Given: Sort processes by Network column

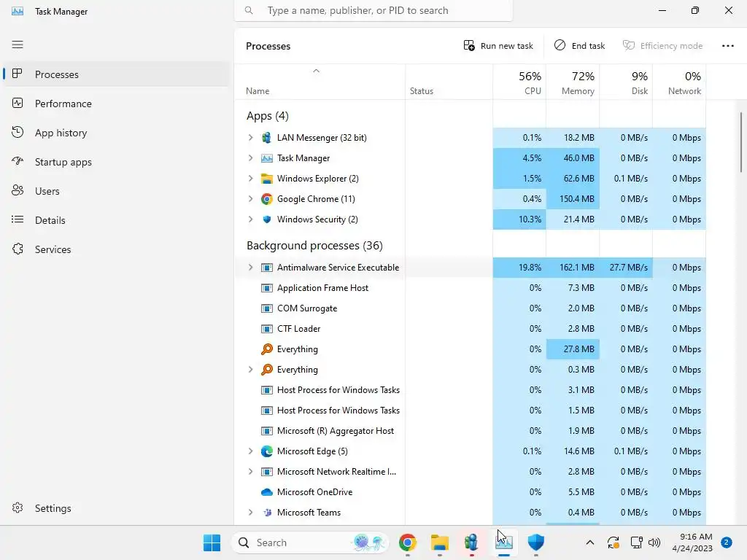Looking at the screenshot, I should (x=679, y=82).
